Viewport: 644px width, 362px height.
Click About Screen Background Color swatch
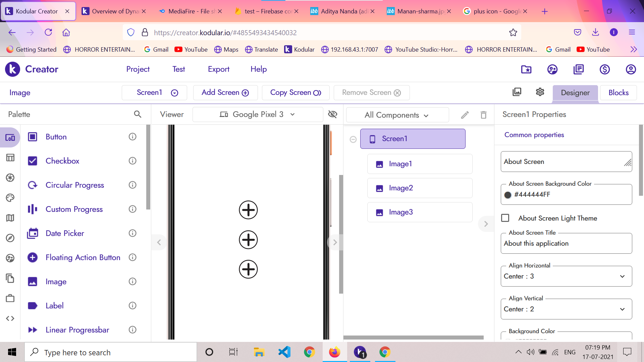coord(508,195)
